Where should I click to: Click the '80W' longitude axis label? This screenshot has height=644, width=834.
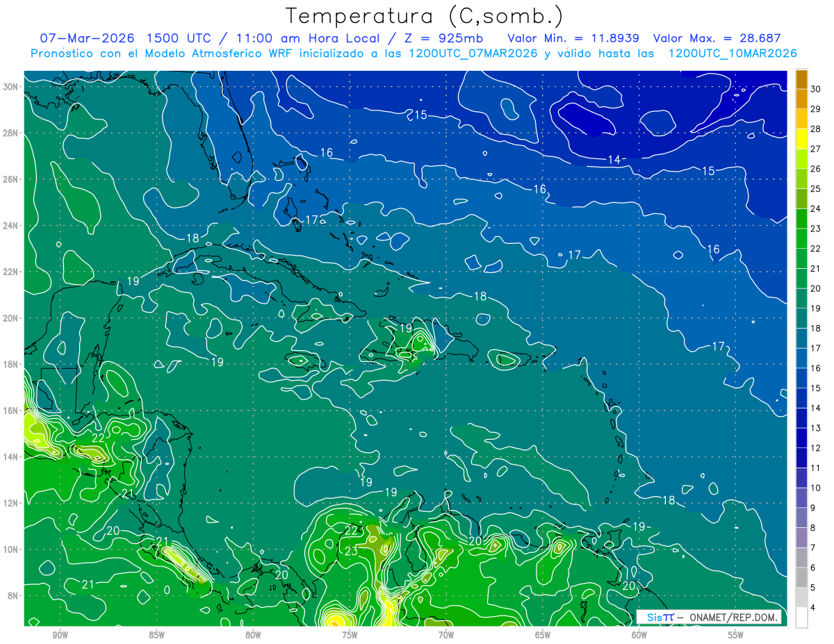tap(253, 635)
